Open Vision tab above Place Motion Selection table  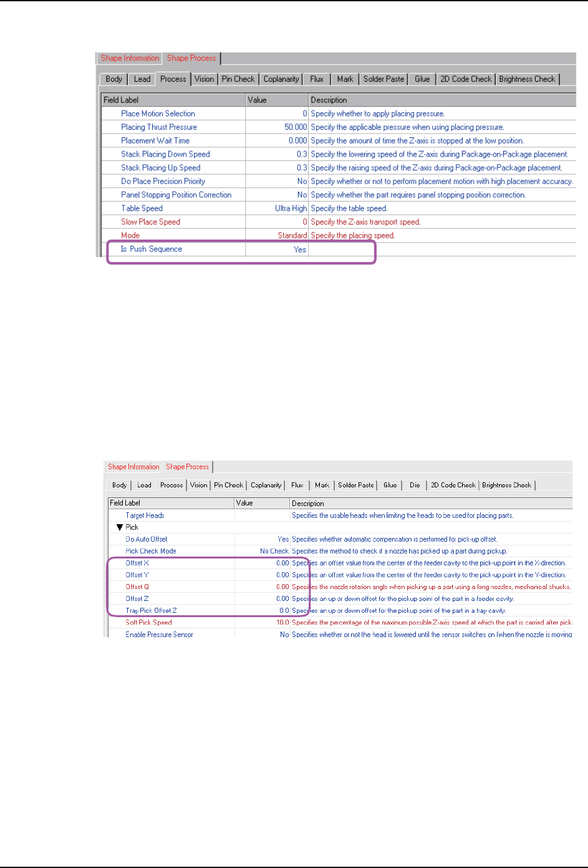point(204,79)
